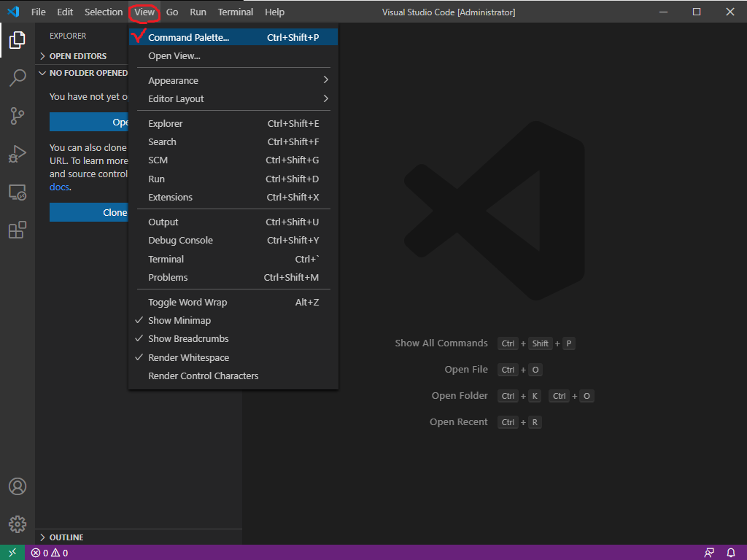Expand the Outline section
747x560 pixels.
[x=66, y=537]
